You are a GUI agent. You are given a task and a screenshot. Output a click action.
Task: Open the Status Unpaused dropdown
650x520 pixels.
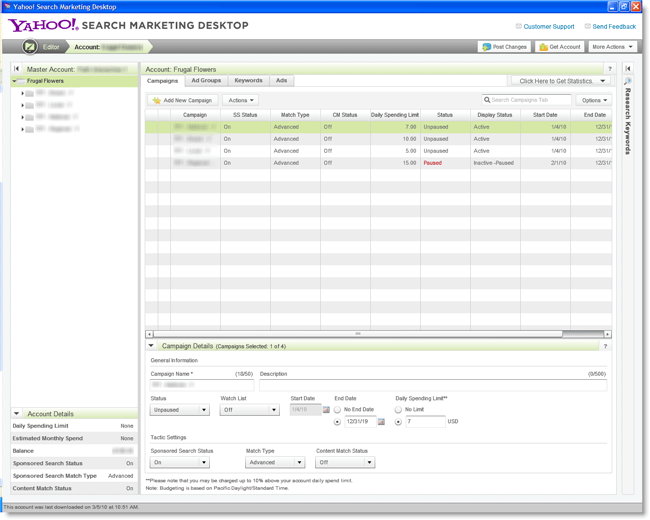(x=179, y=410)
